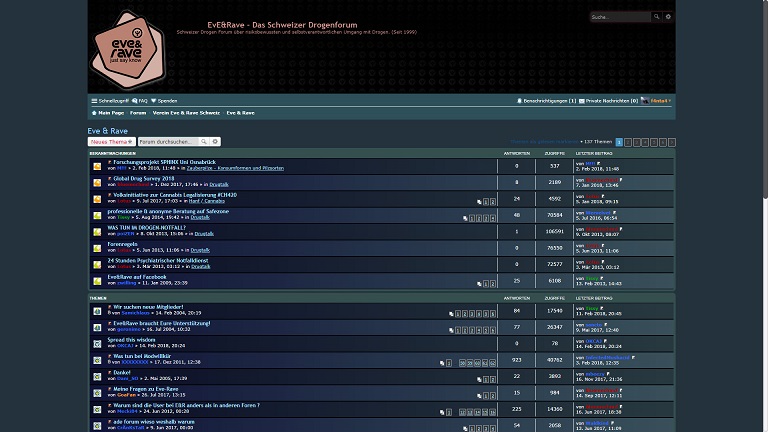The height and width of the screenshot is (432, 768).
Task: Click status icon of Global Drug Survey topic
Action: [x=97, y=183]
